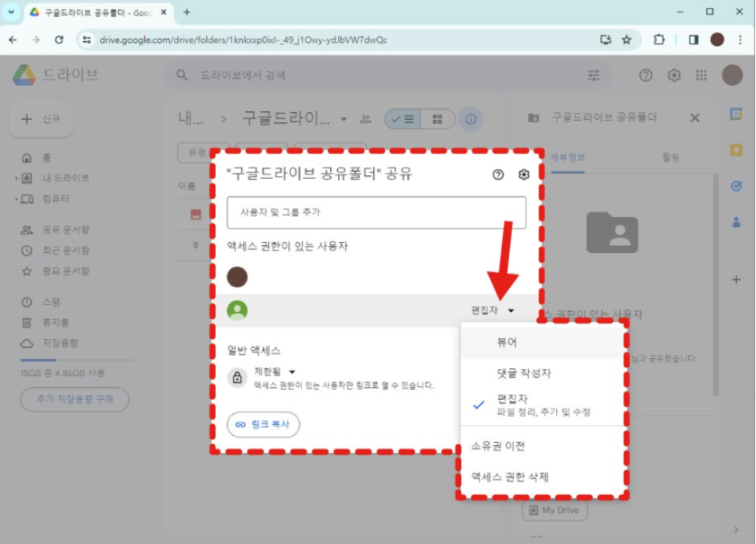
Task: Open the 제한됨 general access dropdown
Action: pyautogui.click(x=274, y=371)
